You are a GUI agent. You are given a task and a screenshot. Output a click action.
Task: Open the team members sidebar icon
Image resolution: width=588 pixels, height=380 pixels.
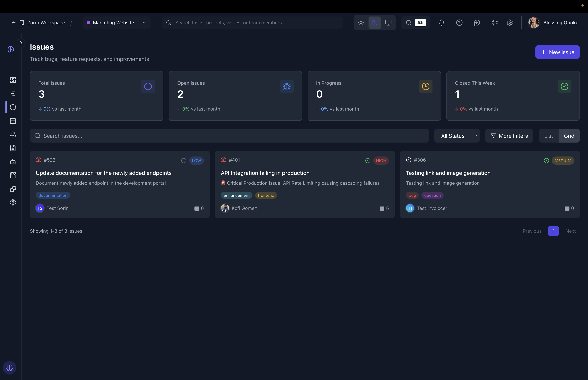(13, 135)
